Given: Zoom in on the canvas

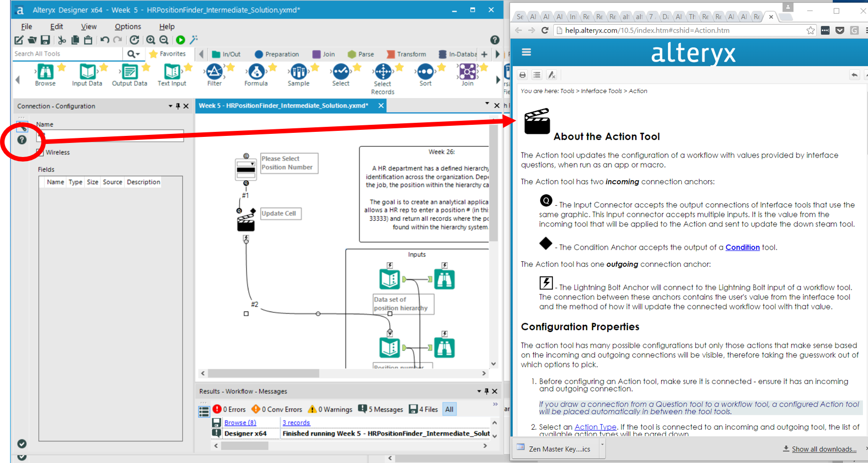Looking at the screenshot, I should (x=151, y=40).
